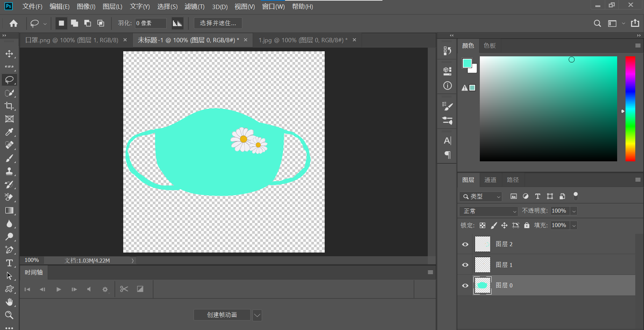This screenshot has width=644, height=330.
Task: Switch to the 通道 tab
Action: (490, 180)
